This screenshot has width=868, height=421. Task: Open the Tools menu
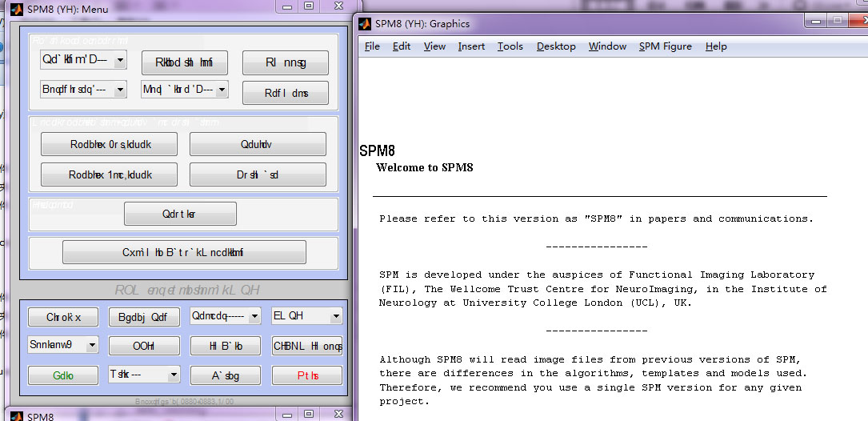click(x=510, y=46)
